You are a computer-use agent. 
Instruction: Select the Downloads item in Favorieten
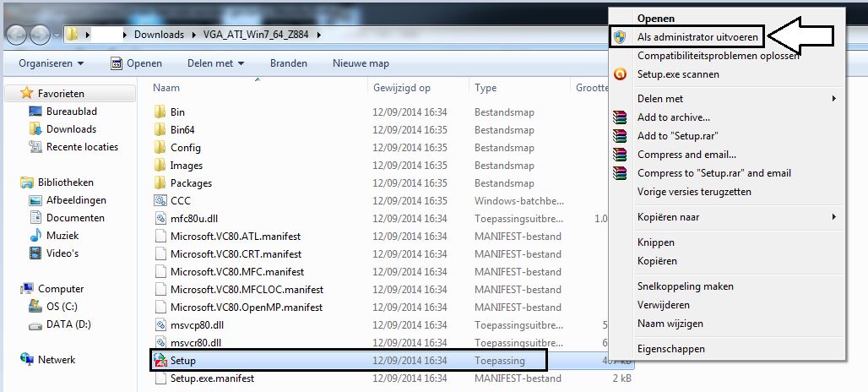pyautogui.click(x=71, y=129)
